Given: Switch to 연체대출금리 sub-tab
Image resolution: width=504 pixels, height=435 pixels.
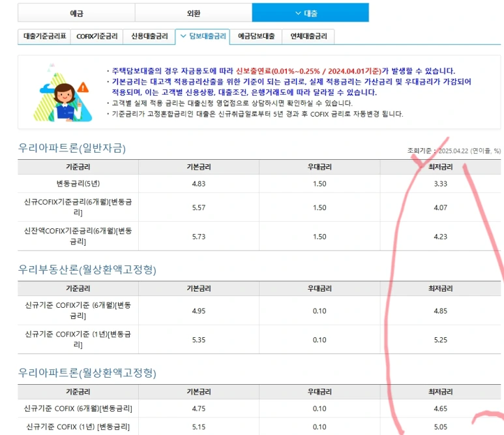Looking at the screenshot, I should [308, 37].
